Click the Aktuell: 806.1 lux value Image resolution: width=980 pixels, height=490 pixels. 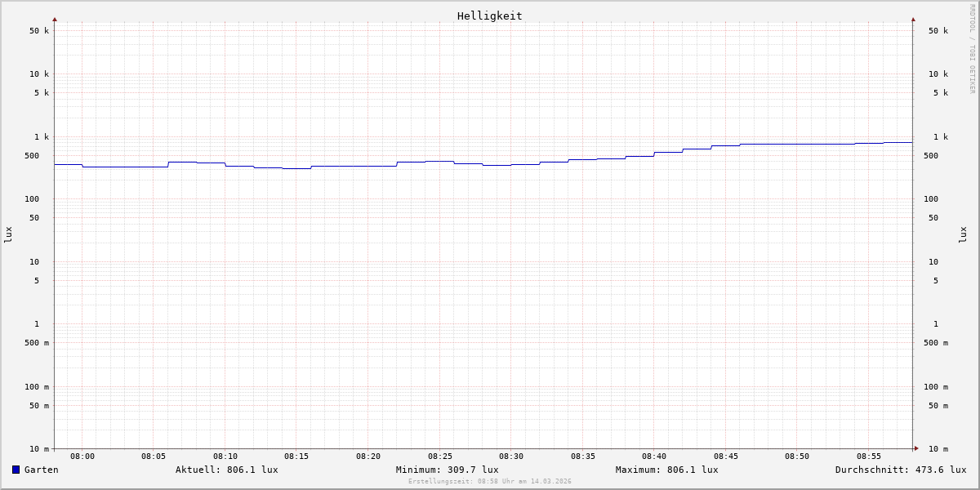pos(226,470)
